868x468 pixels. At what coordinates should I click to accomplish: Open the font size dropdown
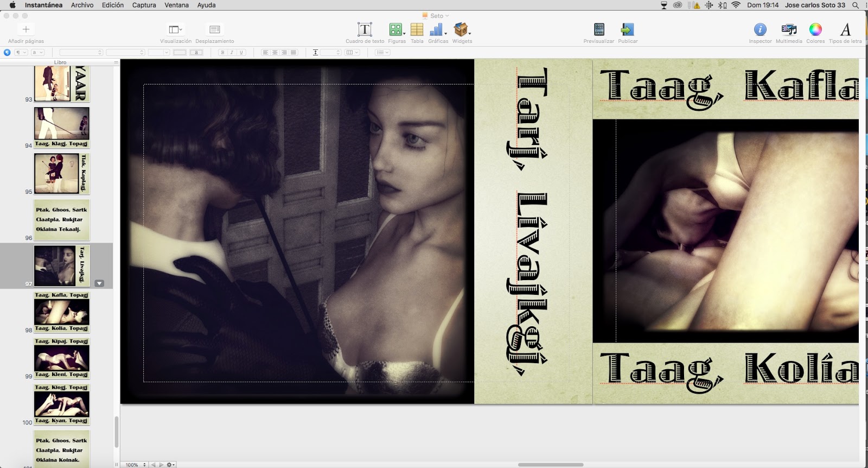[159, 53]
